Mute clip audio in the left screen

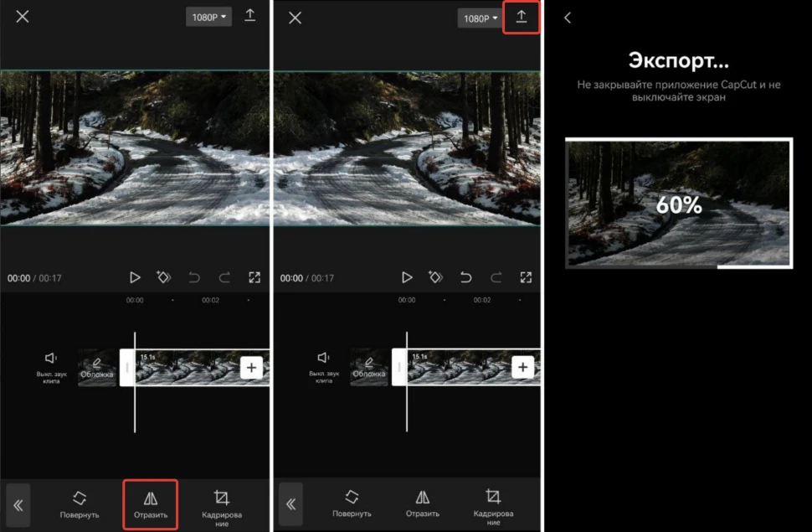(x=51, y=367)
